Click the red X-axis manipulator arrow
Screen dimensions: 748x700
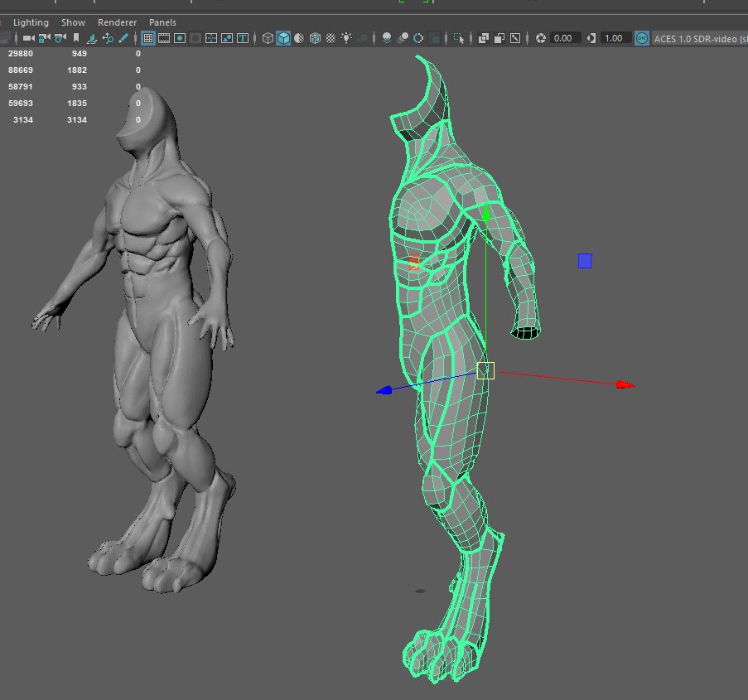626,384
